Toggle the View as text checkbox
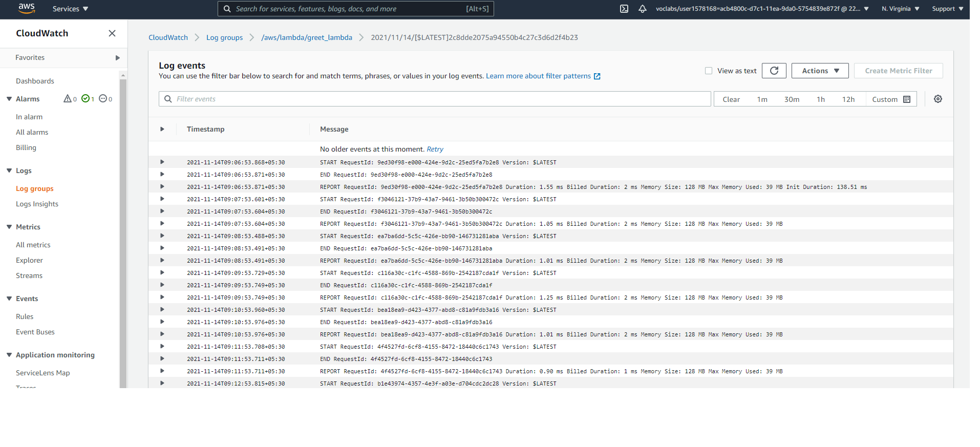This screenshot has height=447, width=980. [x=709, y=71]
